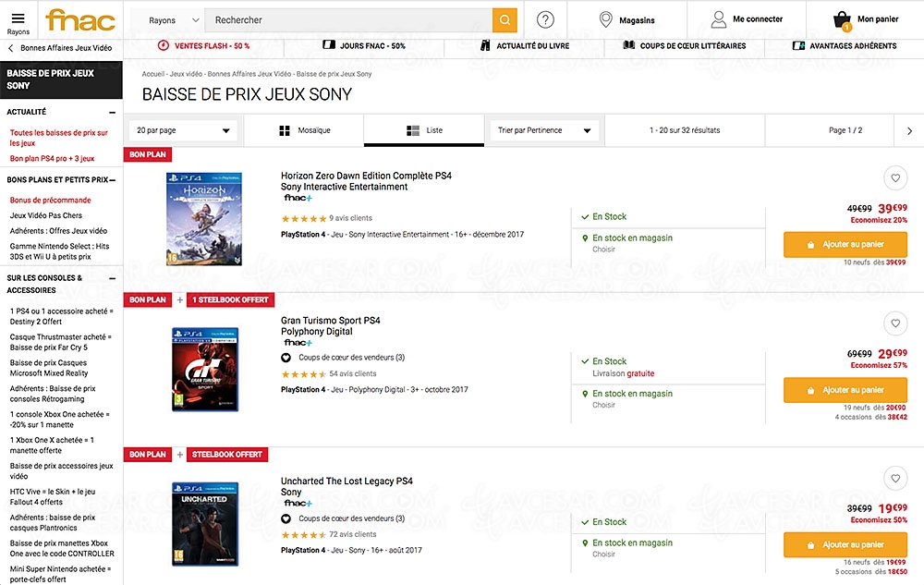The height and width of the screenshot is (585, 924).
Task: Open Jours Fnac -50% tab
Action: [364, 45]
